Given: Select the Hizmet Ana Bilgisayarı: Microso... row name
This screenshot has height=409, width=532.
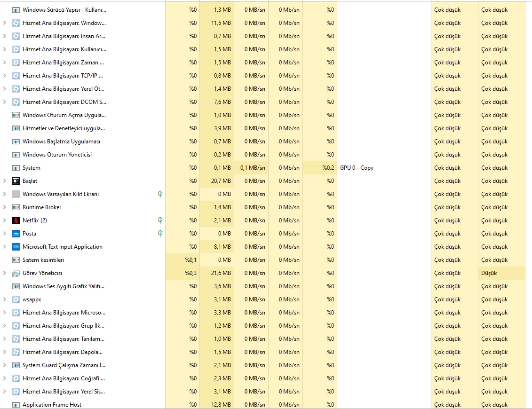Looking at the screenshot, I should click(x=64, y=313).
